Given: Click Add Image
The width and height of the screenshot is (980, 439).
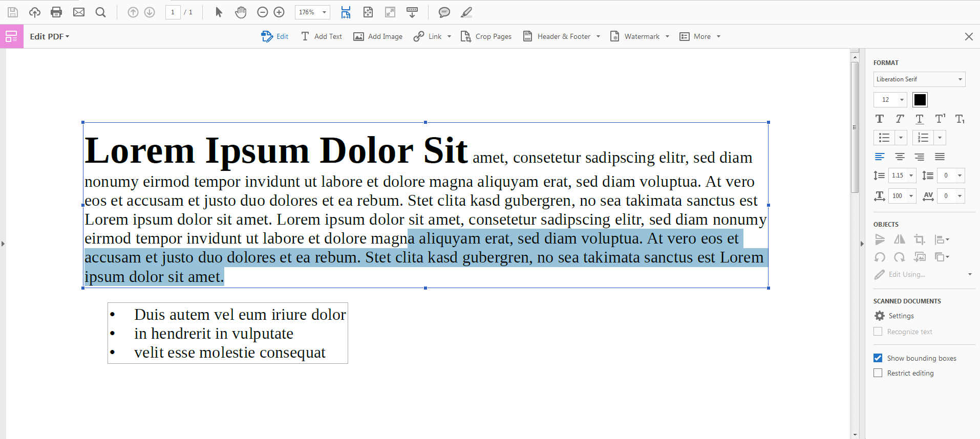Looking at the screenshot, I should [378, 36].
